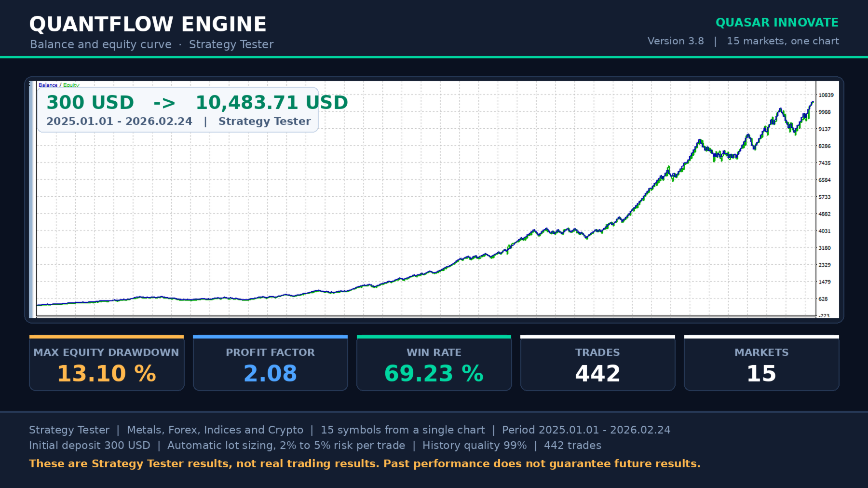868x488 pixels.
Task: Click the Balance legend label in chart
Action: coord(48,85)
